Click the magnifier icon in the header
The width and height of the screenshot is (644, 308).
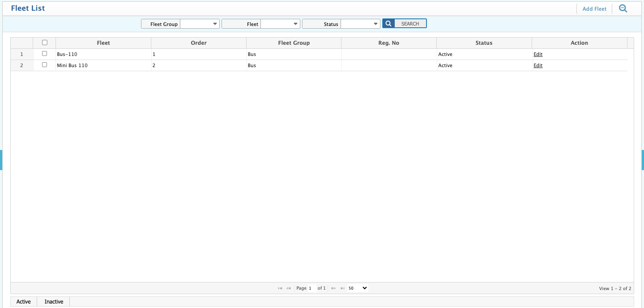tap(623, 9)
